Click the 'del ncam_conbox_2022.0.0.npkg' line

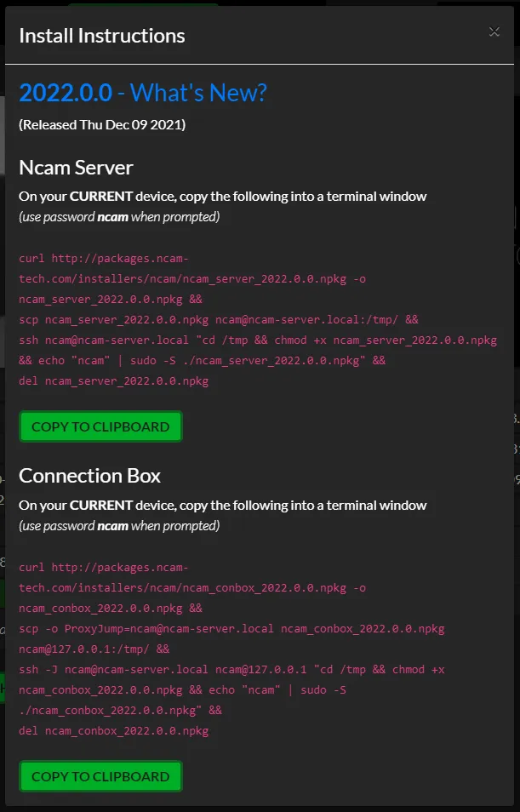tap(114, 731)
